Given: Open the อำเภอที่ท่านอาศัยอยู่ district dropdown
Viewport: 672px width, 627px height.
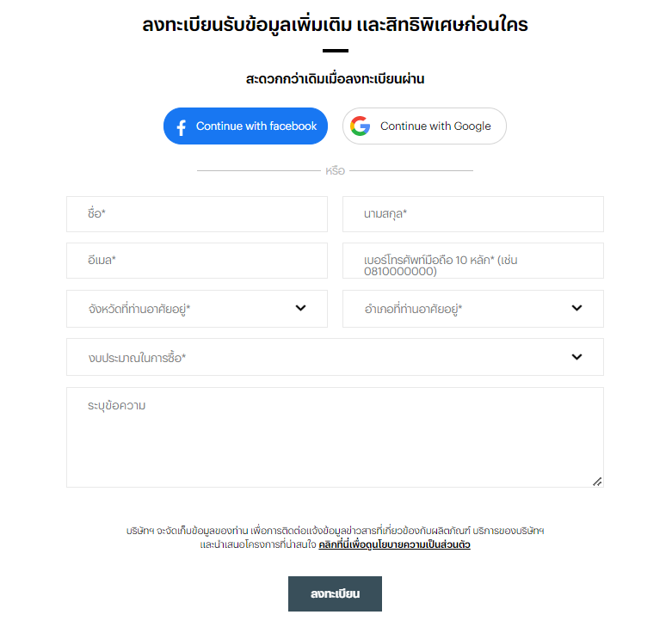Looking at the screenshot, I should click(x=473, y=309).
